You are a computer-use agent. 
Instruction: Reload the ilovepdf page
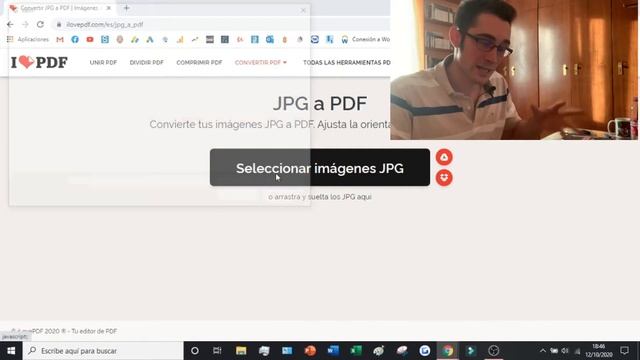(40, 24)
